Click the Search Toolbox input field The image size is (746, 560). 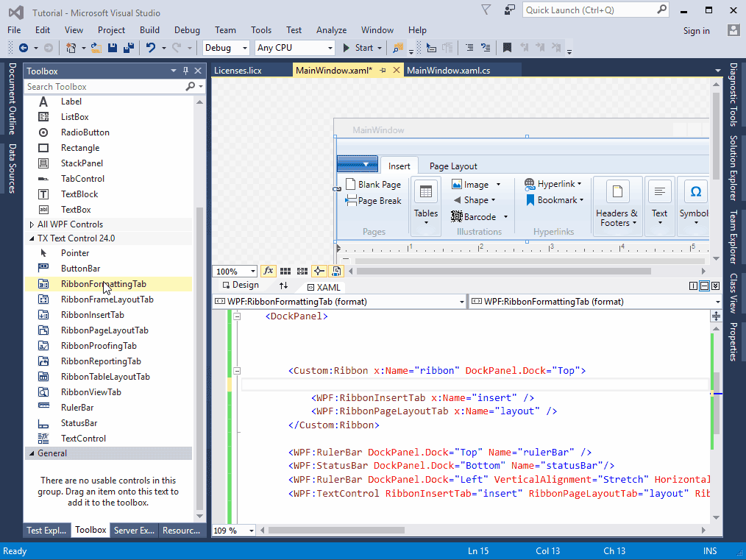click(103, 87)
